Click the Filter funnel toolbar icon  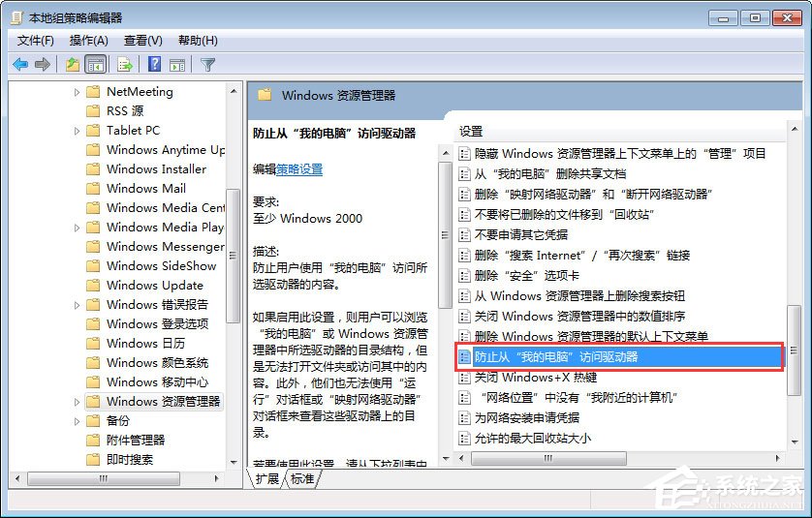207,64
